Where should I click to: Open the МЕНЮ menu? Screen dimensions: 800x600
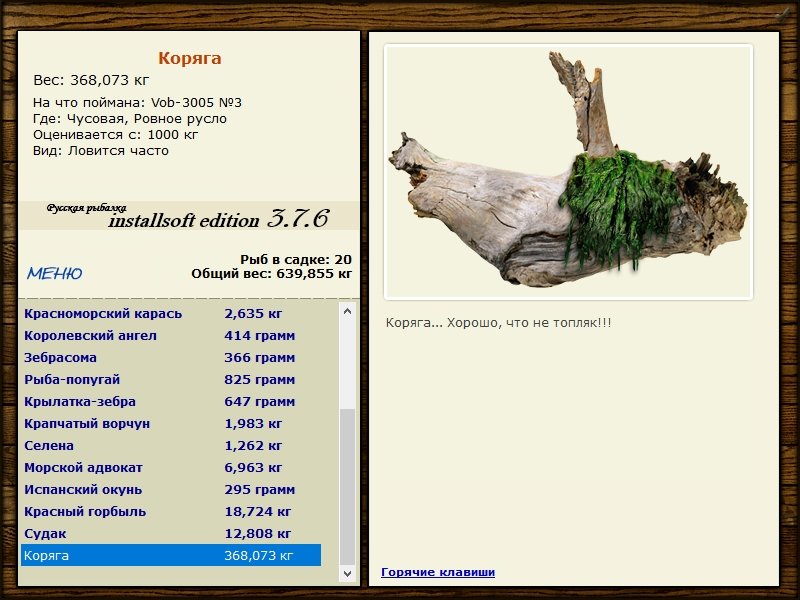(x=55, y=273)
